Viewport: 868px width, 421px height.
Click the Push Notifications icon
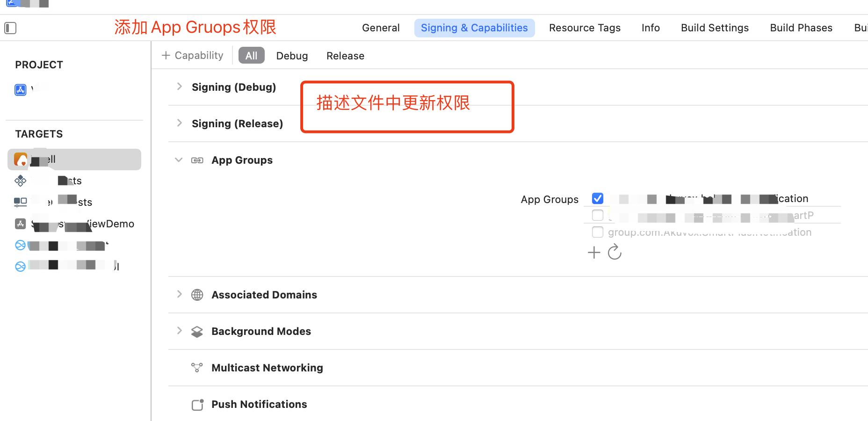[197, 404]
